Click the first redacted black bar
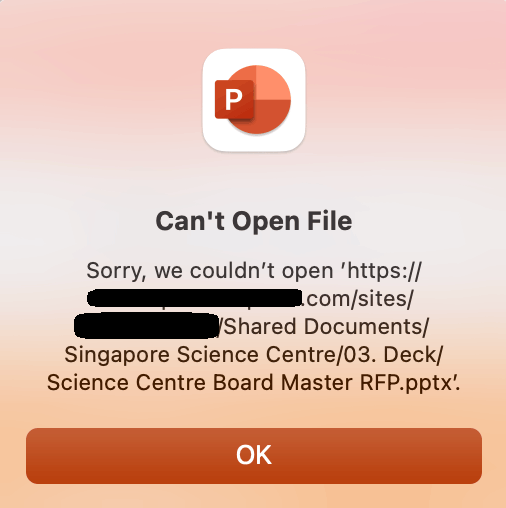 point(194,298)
